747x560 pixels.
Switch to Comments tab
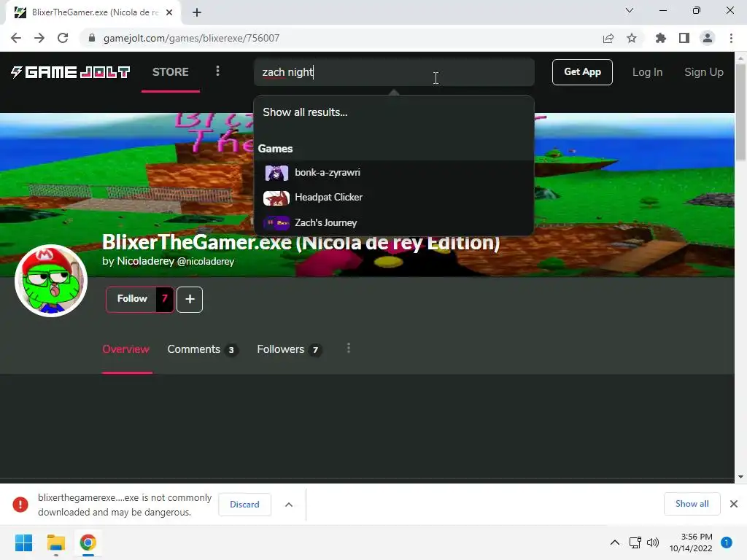[x=203, y=349]
